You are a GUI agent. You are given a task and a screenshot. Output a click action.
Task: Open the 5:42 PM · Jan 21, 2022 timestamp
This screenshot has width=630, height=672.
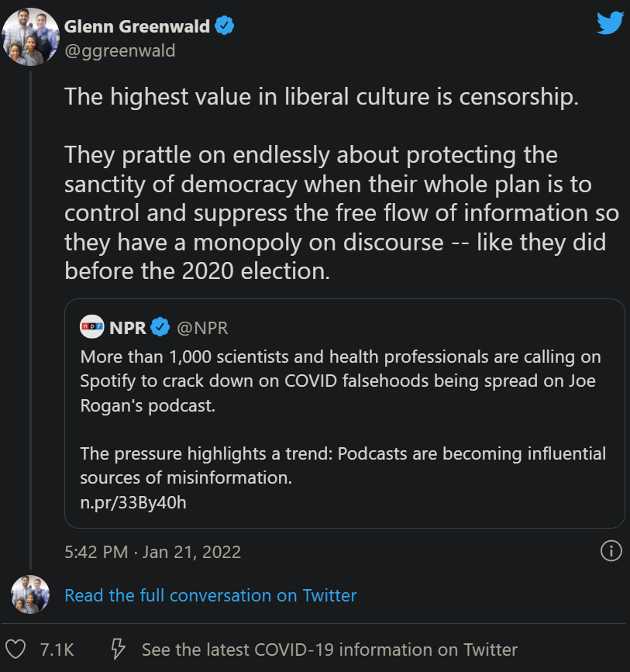coord(153,552)
